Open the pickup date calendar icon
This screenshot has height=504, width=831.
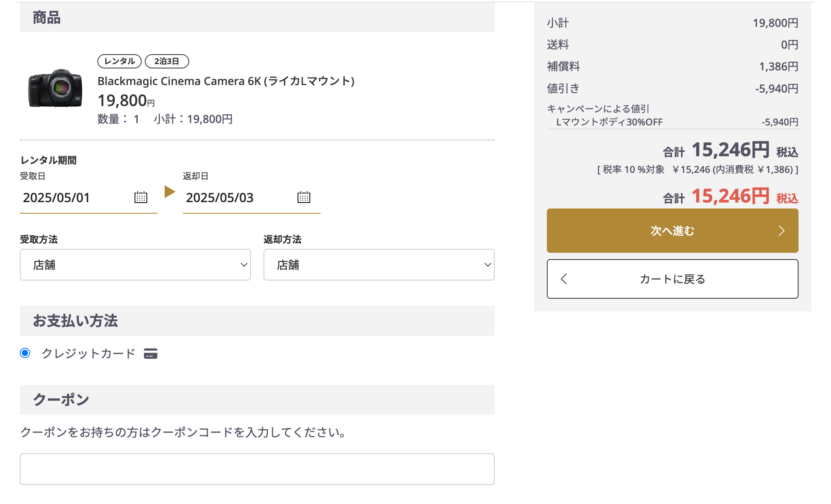click(141, 197)
